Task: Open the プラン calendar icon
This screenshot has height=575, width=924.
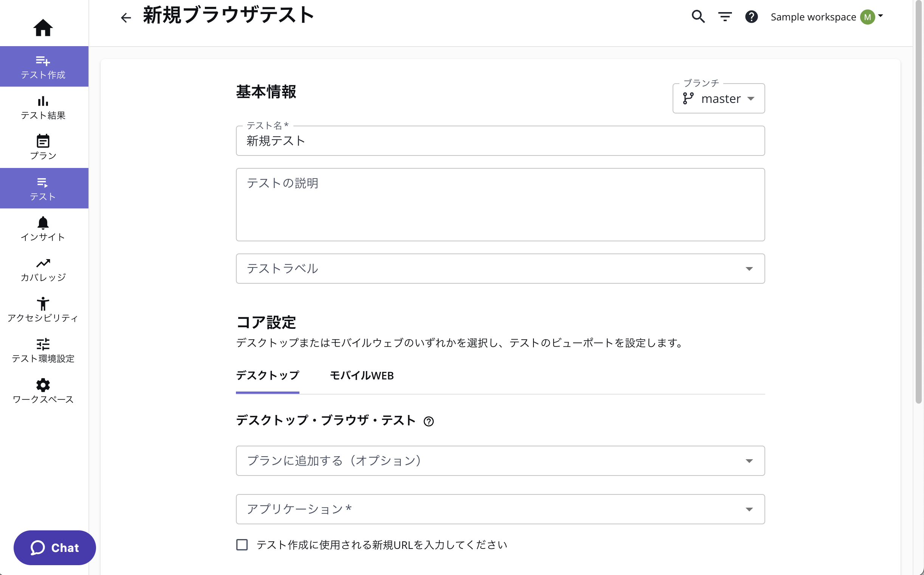Action: (x=43, y=146)
